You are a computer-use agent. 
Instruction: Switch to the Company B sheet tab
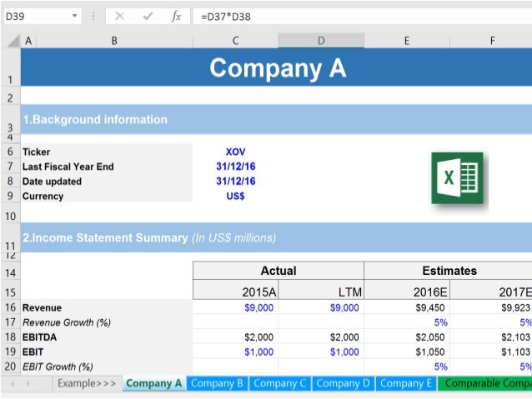click(x=217, y=383)
